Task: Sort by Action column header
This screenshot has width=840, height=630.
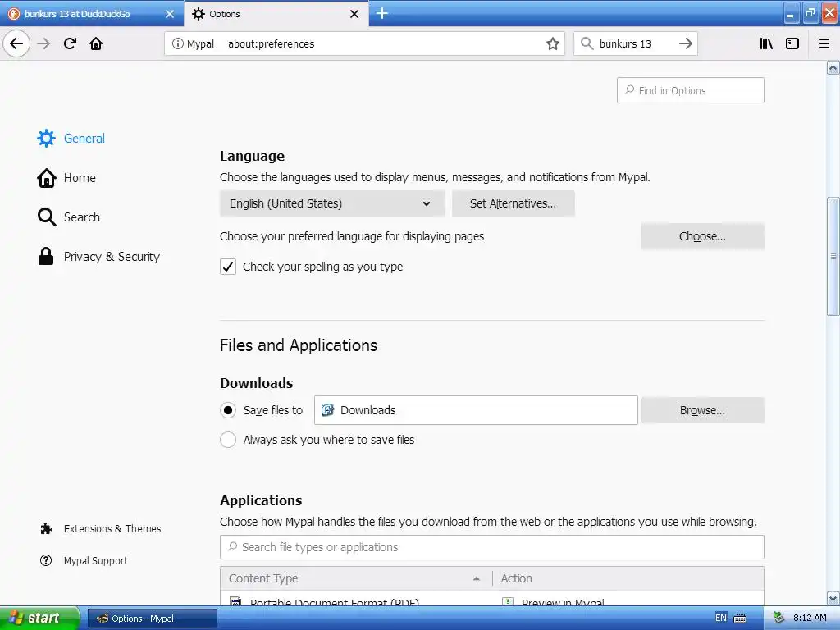Action: pos(628,578)
